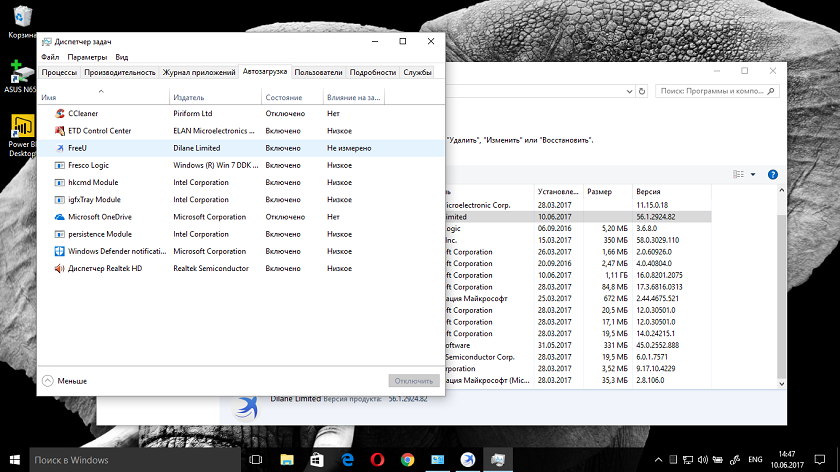Click the Programs window search field
Viewport: 840px width, 472px height.
717,91
